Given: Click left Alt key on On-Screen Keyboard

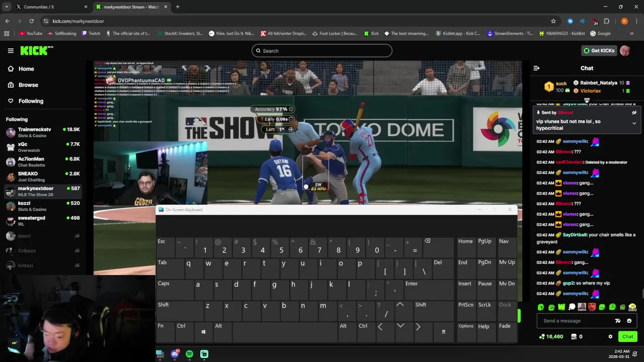Looking at the screenshot, I should (222, 332).
